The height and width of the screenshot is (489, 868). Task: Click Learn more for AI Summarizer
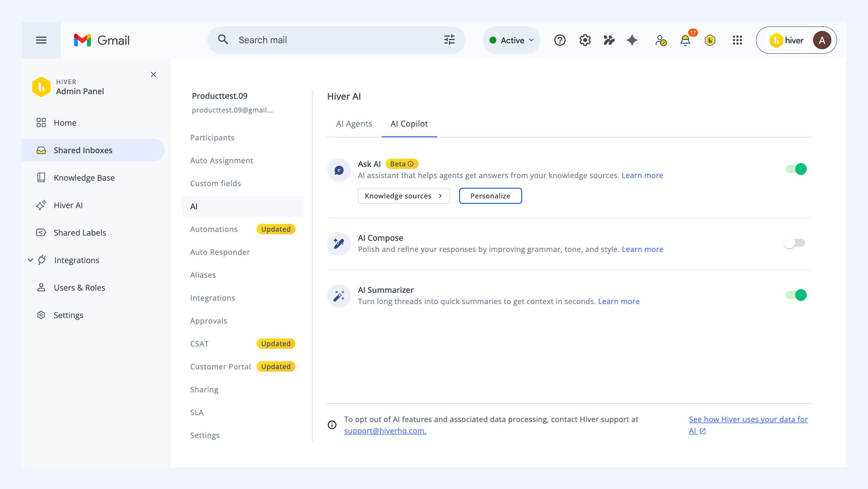click(x=619, y=301)
